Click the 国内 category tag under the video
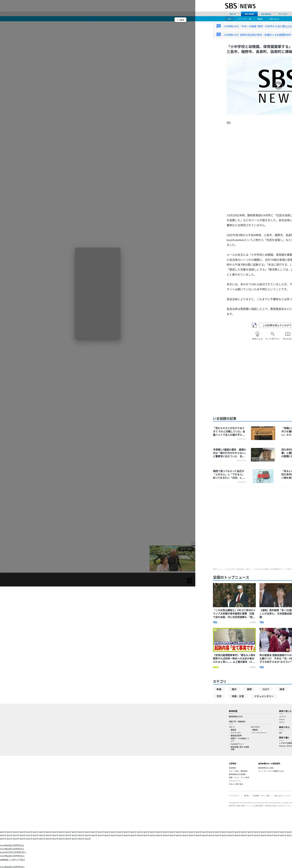 [x=229, y=123]
